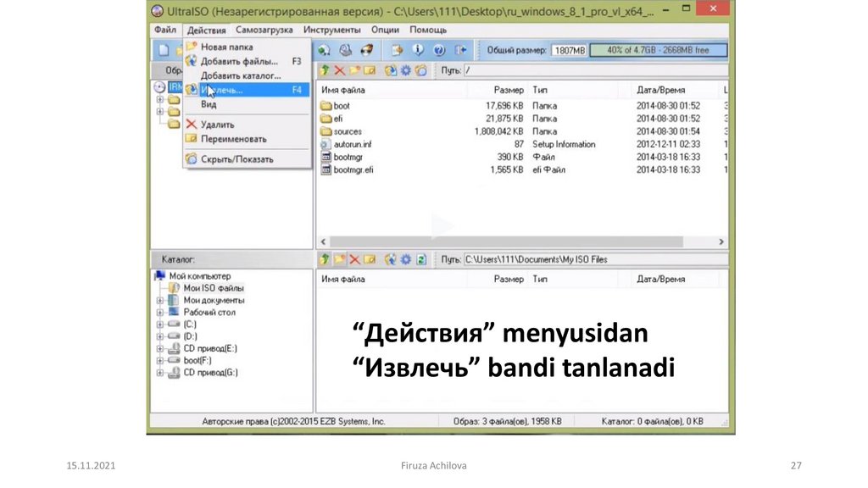Click the gear icon in local catalog toolbar
This screenshot has height=488, width=868.
[406, 259]
